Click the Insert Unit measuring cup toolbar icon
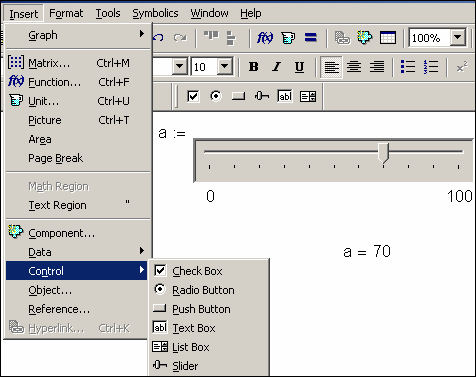 tap(288, 38)
